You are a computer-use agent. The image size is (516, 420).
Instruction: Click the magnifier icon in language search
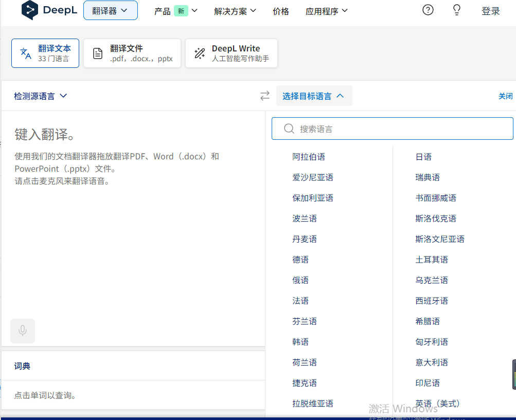coord(289,129)
